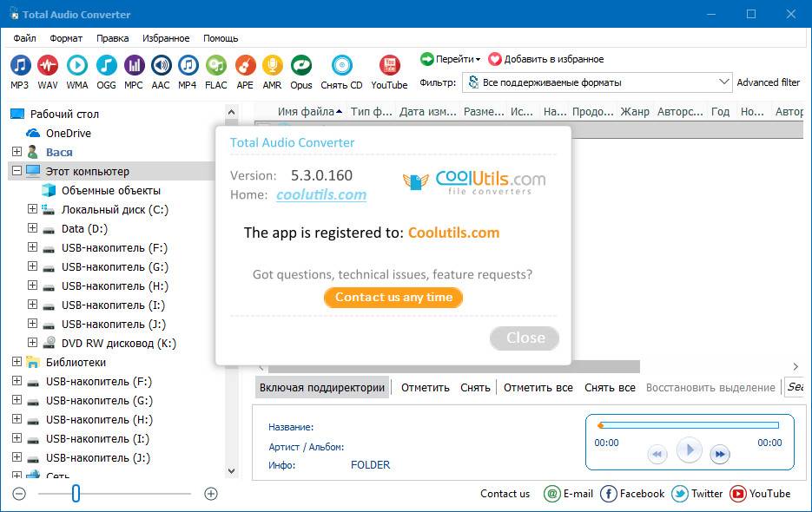This screenshot has width=812, height=512.
Task: Toggle Включая поддиректории option
Action: point(322,387)
